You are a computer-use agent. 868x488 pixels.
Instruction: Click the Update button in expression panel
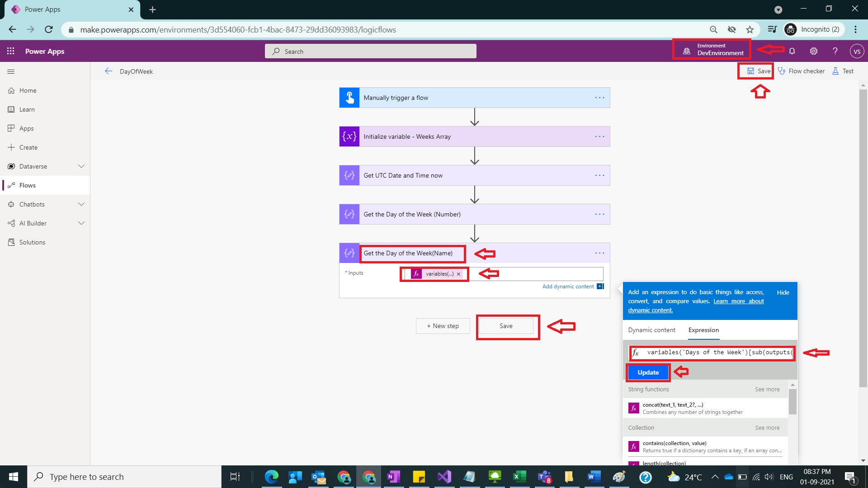[x=647, y=372]
